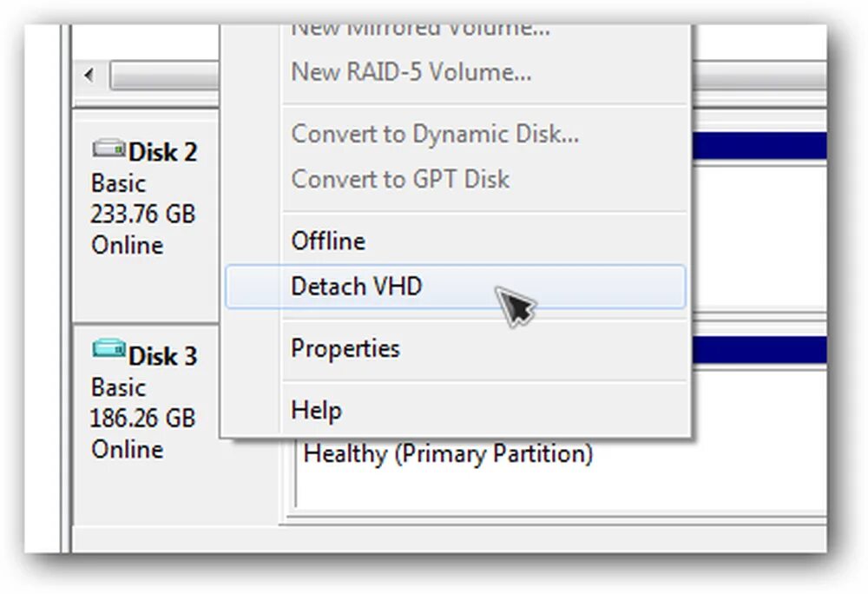This screenshot has height=594, width=868.
Task: Click Disk 3's Online status text
Action: [x=128, y=449]
